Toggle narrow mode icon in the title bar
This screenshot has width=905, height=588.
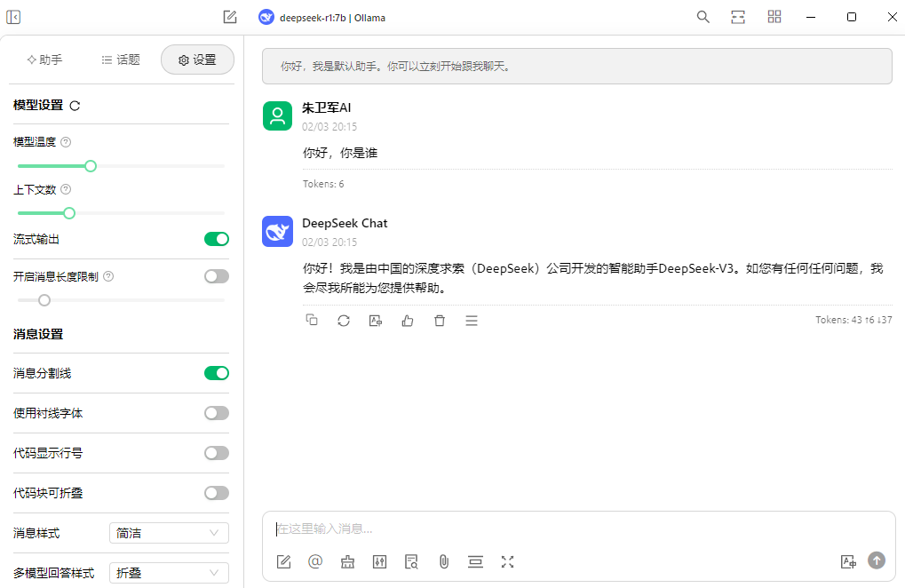[x=738, y=17]
